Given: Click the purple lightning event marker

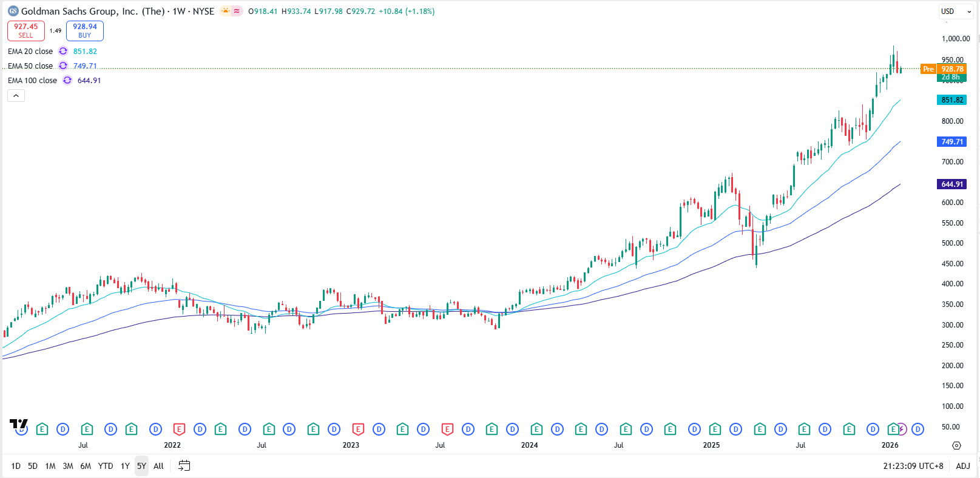Looking at the screenshot, I should click(902, 429).
